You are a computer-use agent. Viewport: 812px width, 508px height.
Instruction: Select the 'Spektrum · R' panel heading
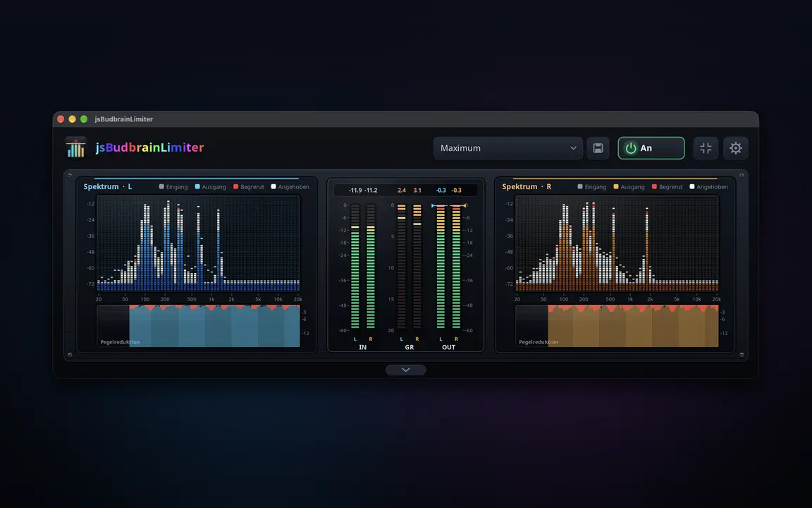coord(527,186)
